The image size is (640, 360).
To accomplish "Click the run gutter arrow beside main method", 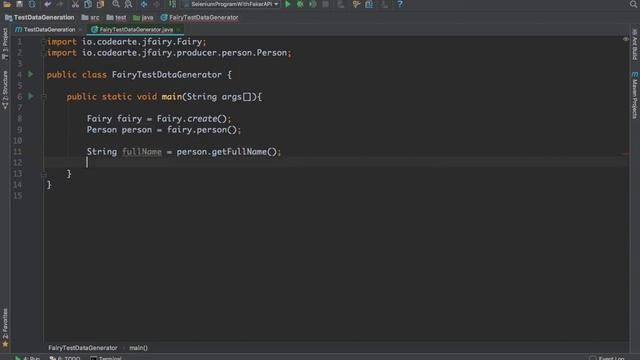I will coord(31,96).
